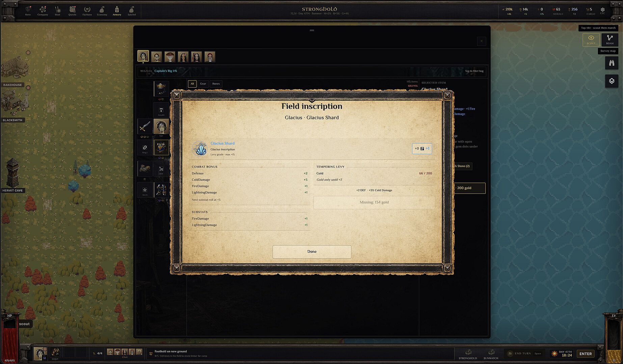Click the Scout unit icon in bottom bar

(x=55, y=354)
